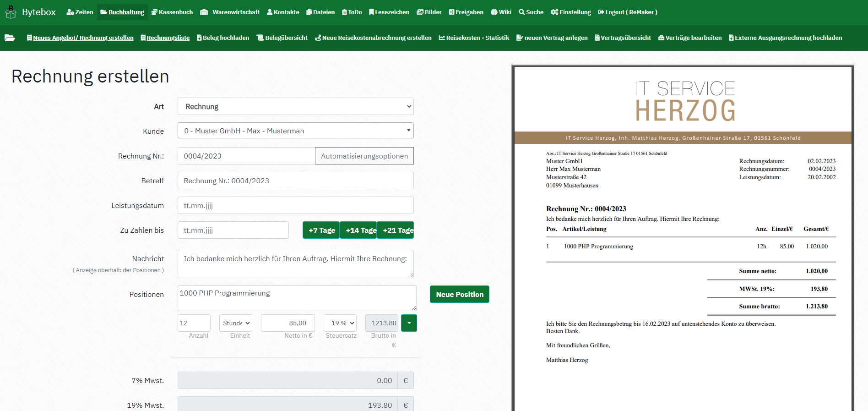This screenshot has height=411, width=868.
Task: Open the Einstellung menu
Action: point(571,12)
